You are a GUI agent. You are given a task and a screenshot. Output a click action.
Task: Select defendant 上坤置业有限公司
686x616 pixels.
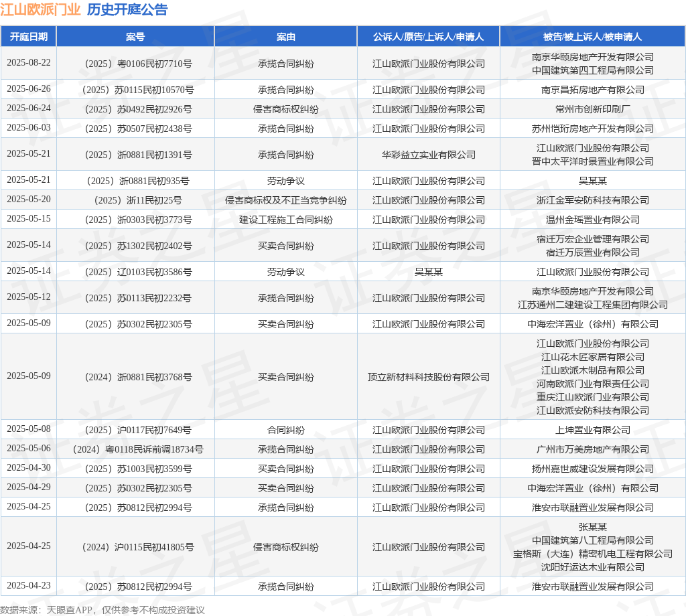[593, 430]
